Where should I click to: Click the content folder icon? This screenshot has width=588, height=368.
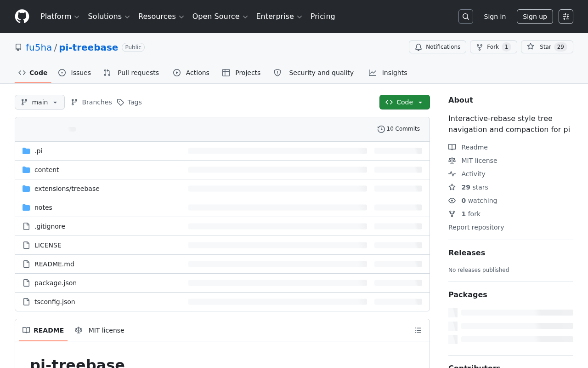tap(26, 170)
